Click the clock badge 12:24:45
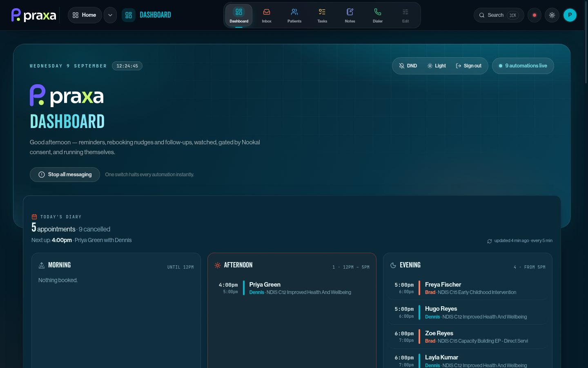This screenshot has height=368, width=588. (127, 66)
